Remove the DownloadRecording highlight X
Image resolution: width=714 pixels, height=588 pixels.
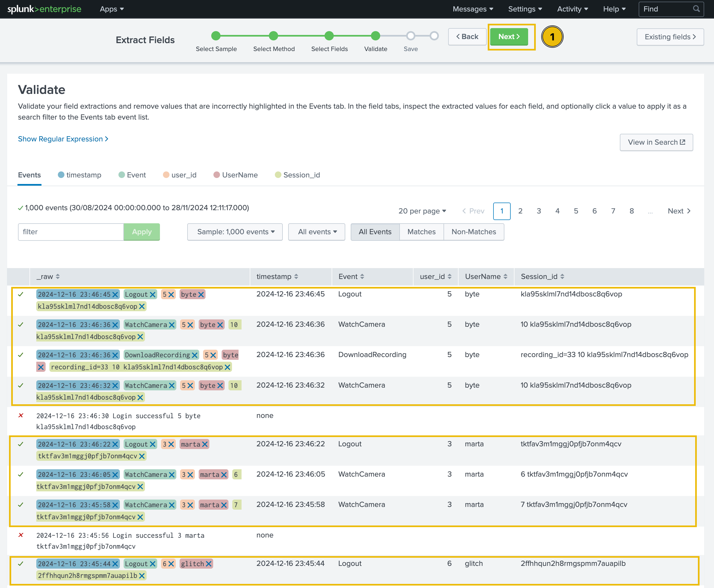195,355
